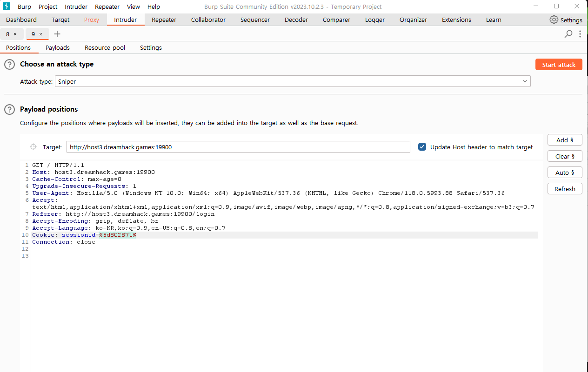Click the Accept-Language header line
588x372 pixels.
pyautogui.click(x=129, y=228)
